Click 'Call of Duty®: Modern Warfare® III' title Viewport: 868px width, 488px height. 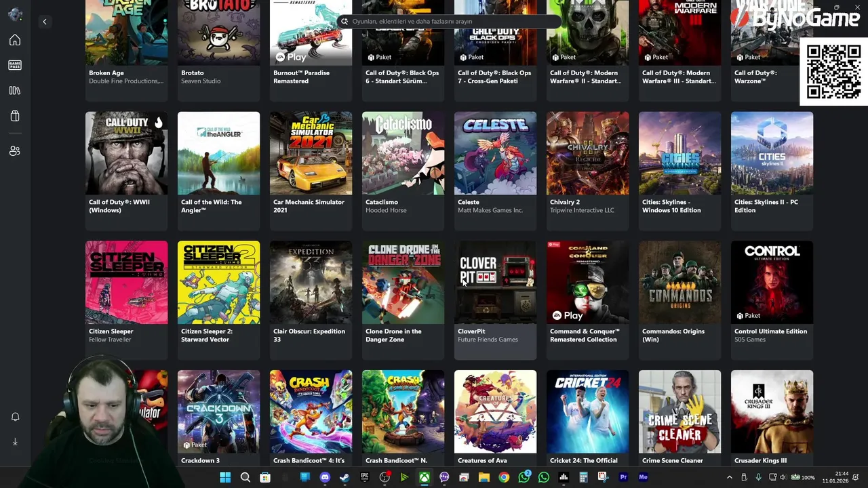click(x=679, y=77)
